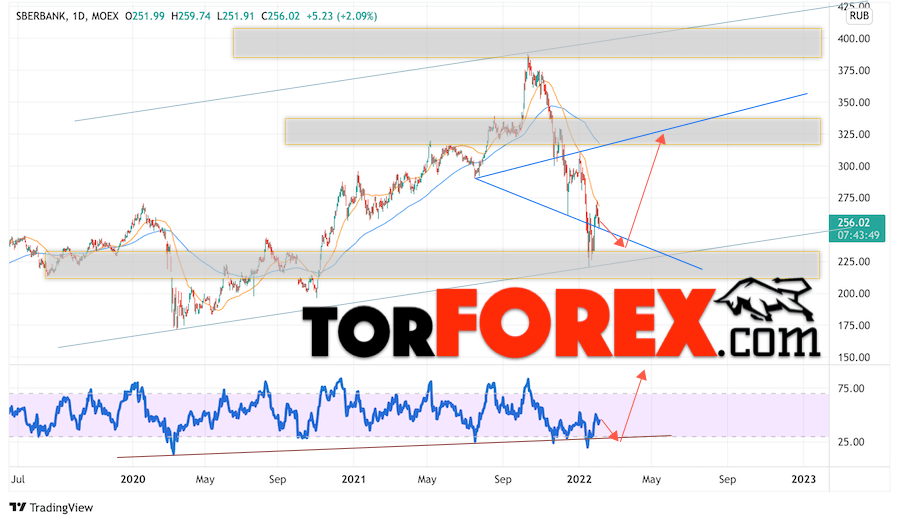The width and height of the screenshot is (899, 523).
Task: Click the 1D interval label
Action: pyautogui.click(x=79, y=16)
